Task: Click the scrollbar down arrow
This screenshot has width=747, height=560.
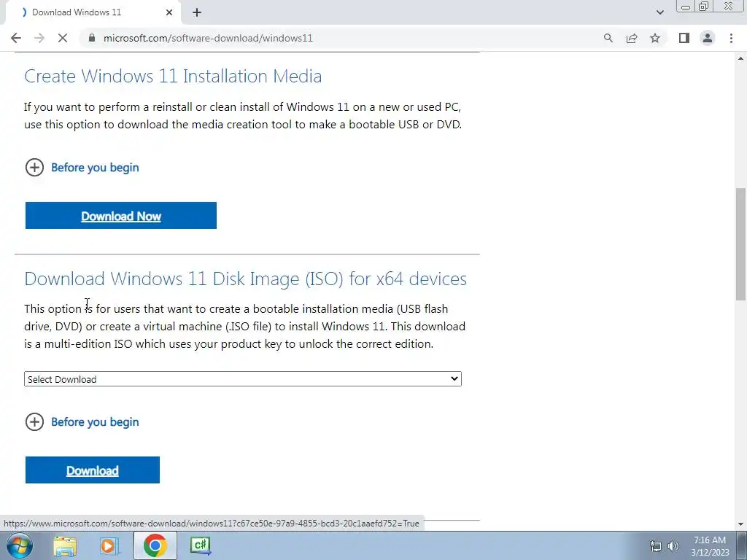Action: pyautogui.click(x=740, y=524)
